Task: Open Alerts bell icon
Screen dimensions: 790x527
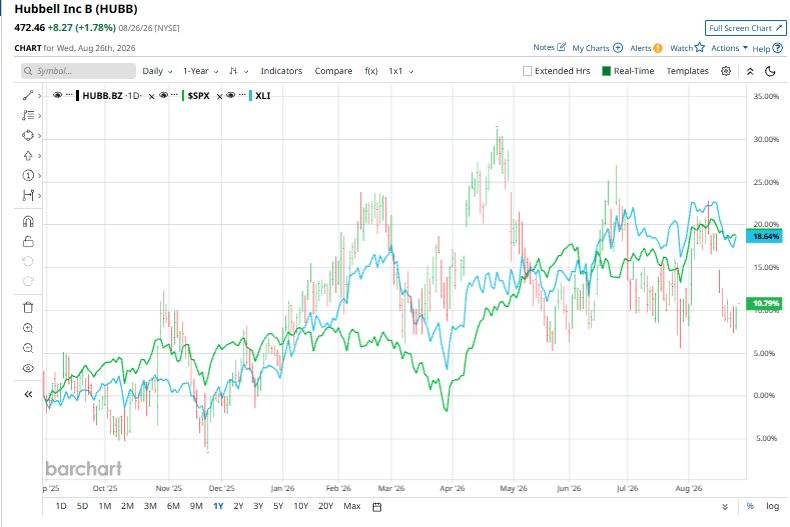Action: [x=657, y=48]
